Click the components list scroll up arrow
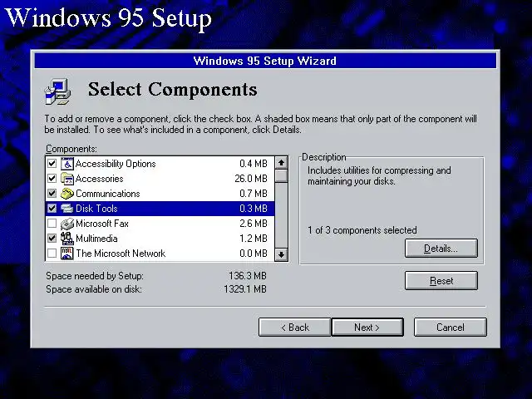The width and height of the screenshot is (532, 399). coord(281,163)
